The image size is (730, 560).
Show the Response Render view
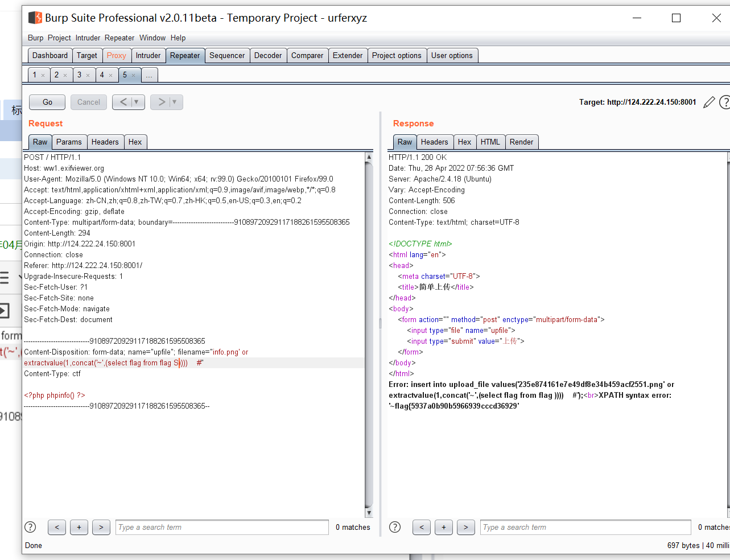coord(522,142)
